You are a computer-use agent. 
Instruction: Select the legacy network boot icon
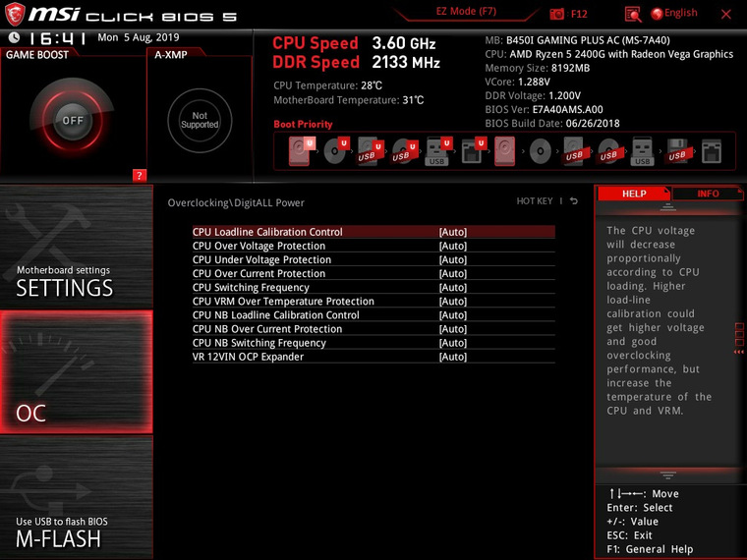pyautogui.click(x=712, y=151)
